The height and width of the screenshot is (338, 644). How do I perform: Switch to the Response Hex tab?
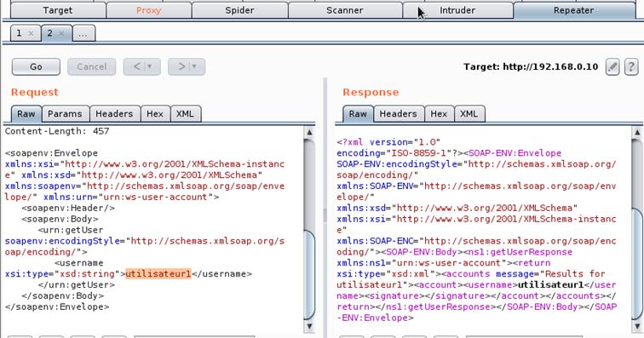[439, 114]
